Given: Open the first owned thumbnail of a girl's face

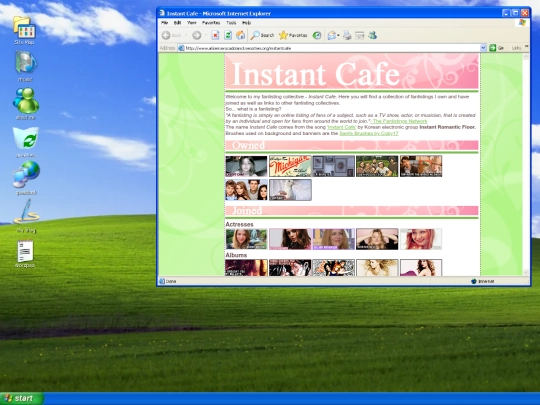Looking at the screenshot, I should click(x=246, y=166).
